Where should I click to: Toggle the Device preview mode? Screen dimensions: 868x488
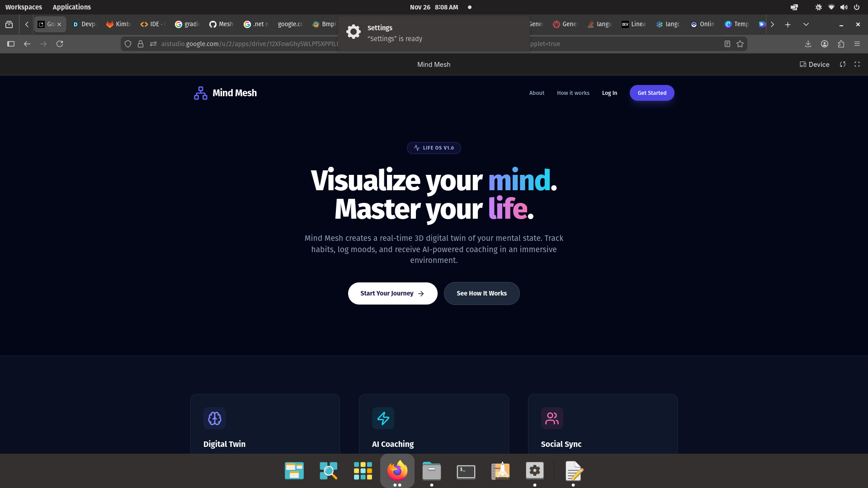815,65
